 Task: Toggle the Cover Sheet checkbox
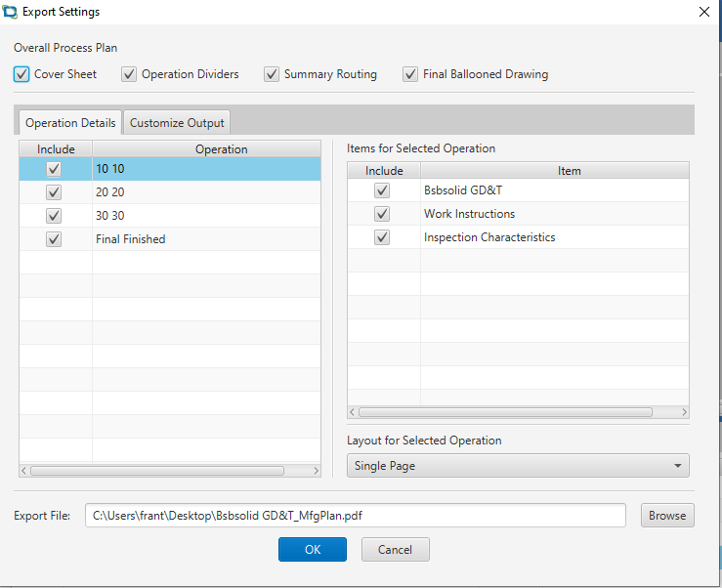coord(21,74)
